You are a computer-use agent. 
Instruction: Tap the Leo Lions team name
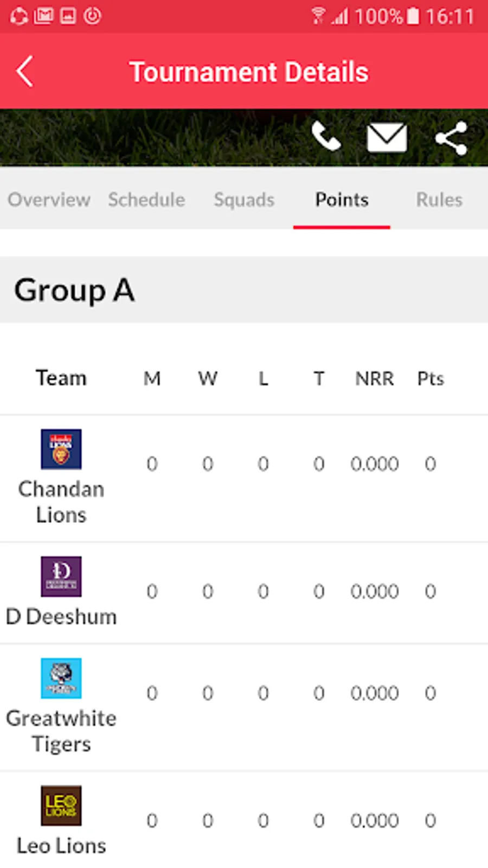click(x=61, y=846)
